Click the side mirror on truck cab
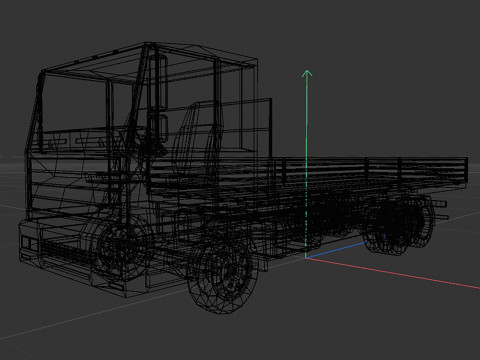This screenshot has height=360, width=480. point(158,99)
